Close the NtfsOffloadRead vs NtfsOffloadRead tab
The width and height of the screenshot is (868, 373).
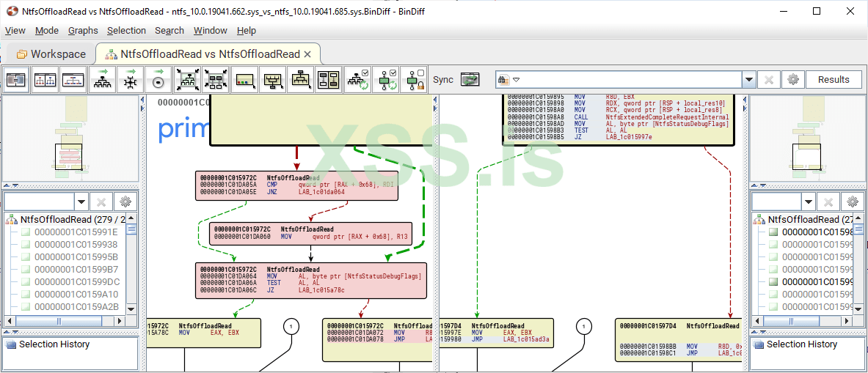(x=307, y=54)
